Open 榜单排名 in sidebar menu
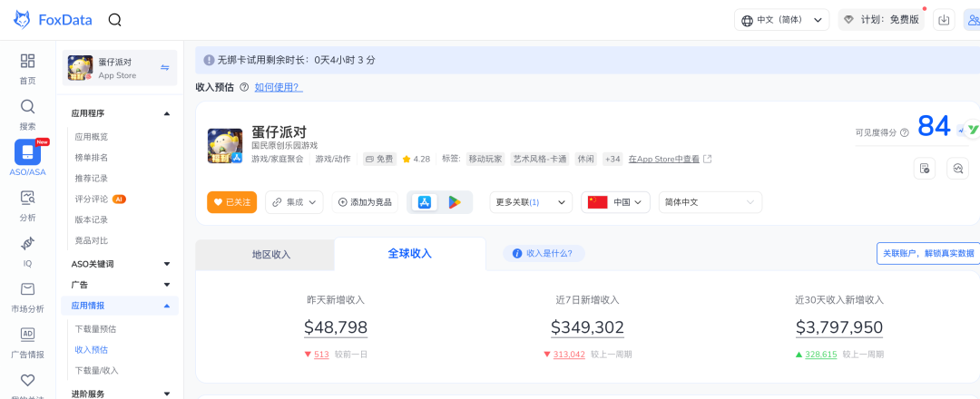 pos(92,158)
